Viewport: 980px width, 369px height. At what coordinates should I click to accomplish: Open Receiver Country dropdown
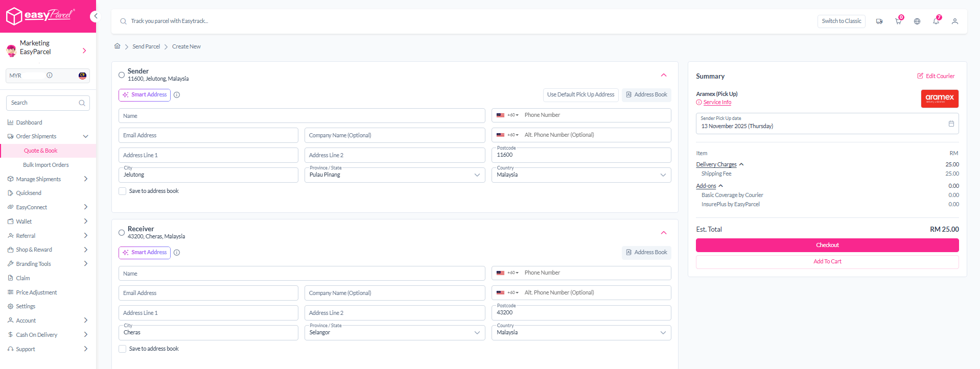581,333
